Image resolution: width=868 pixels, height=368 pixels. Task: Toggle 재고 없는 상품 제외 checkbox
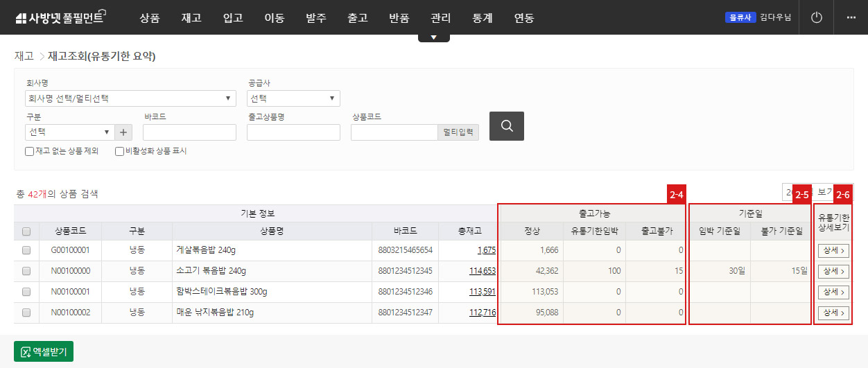click(x=29, y=151)
